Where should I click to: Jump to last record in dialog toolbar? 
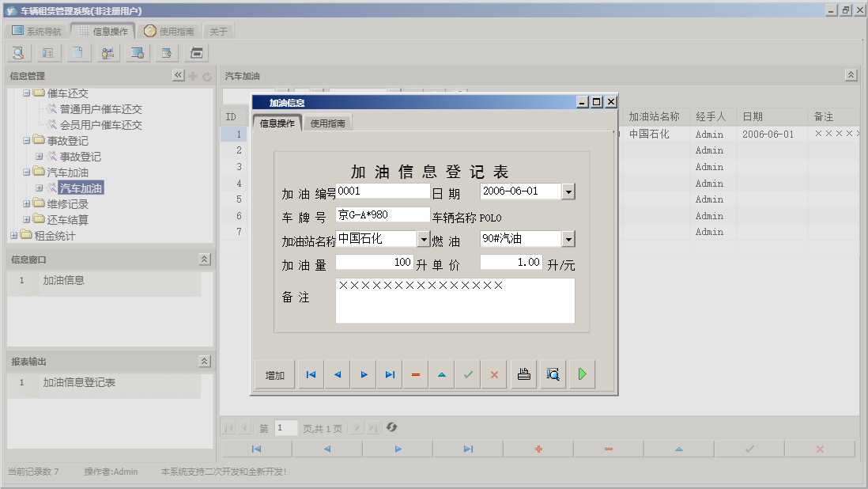390,375
